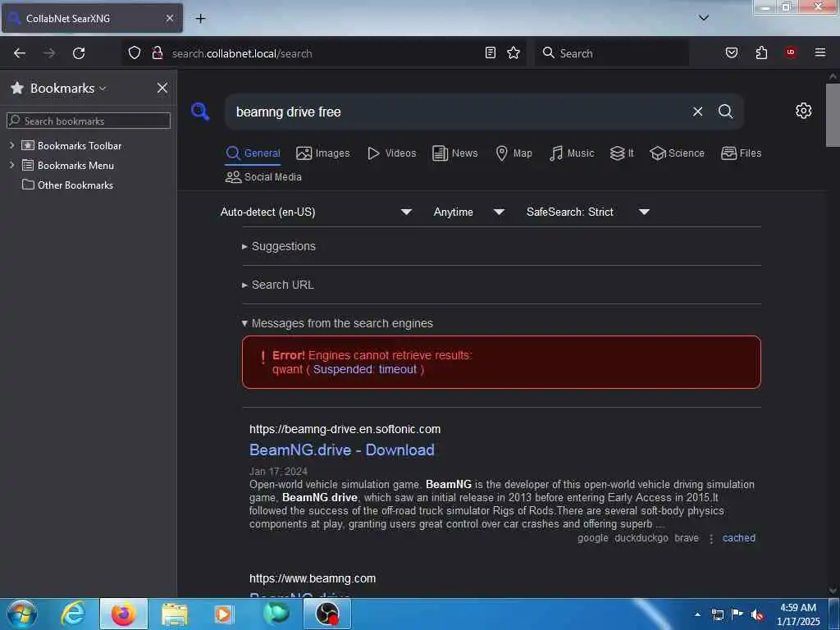840x630 pixels.
Task: Launch Internet Explorer from taskbar
Action: click(73, 614)
